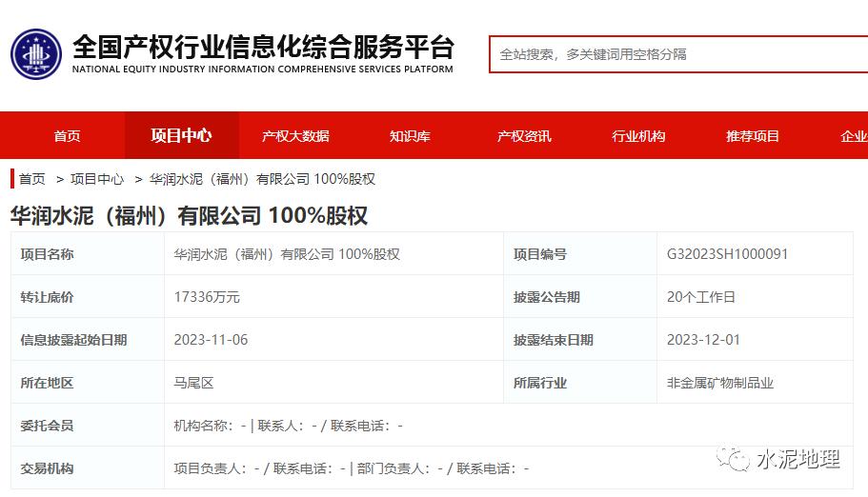Click the platform's round blue logo icon

pyautogui.click(x=36, y=54)
